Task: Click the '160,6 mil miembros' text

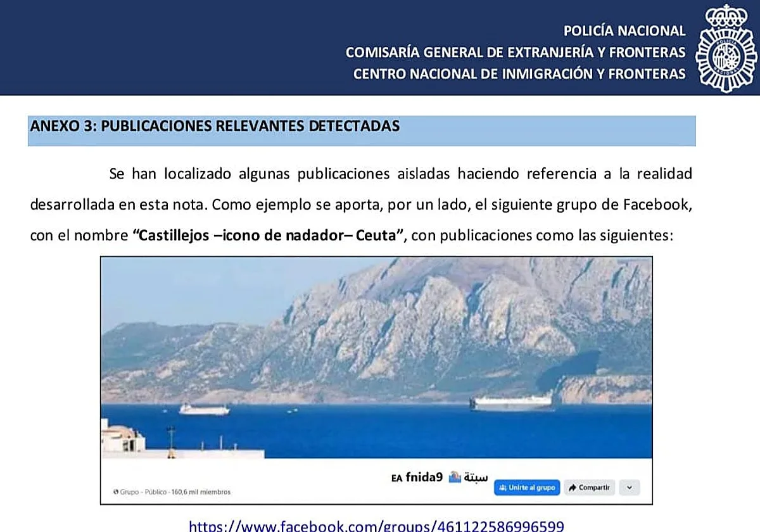Action: (x=201, y=492)
